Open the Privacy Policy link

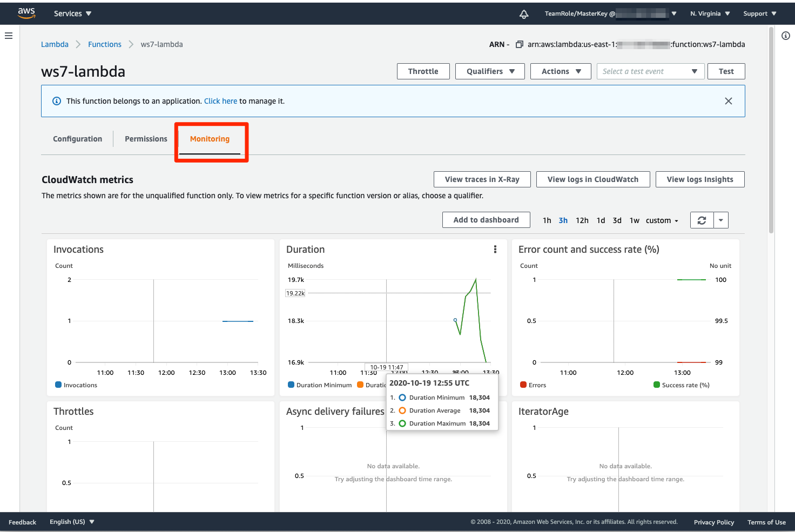714,522
